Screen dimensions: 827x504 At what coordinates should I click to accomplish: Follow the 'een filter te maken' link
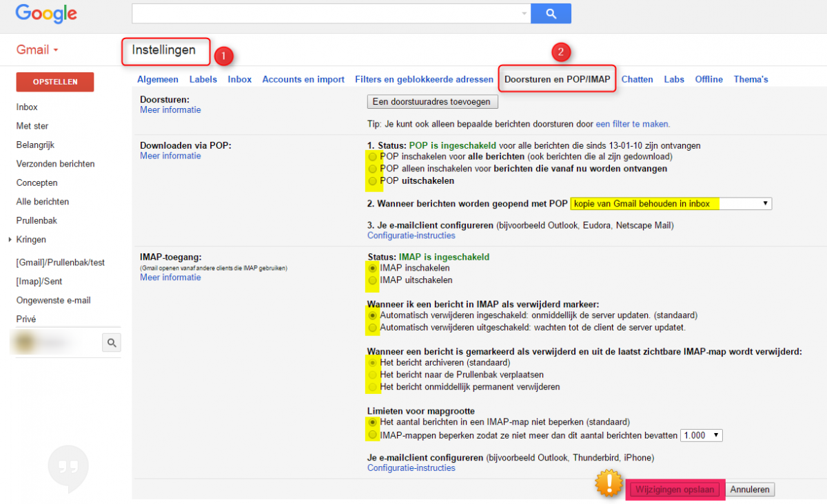tap(632, 124)
